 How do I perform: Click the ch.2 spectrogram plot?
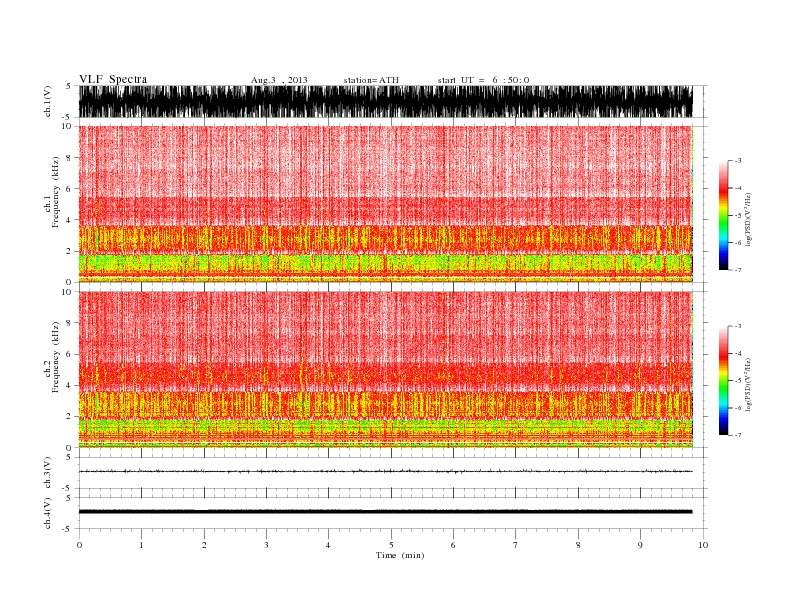385,370
